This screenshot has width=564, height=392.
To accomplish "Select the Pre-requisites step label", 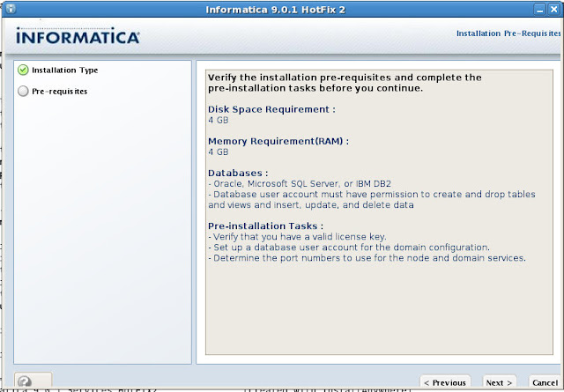I will pos(60,92).
